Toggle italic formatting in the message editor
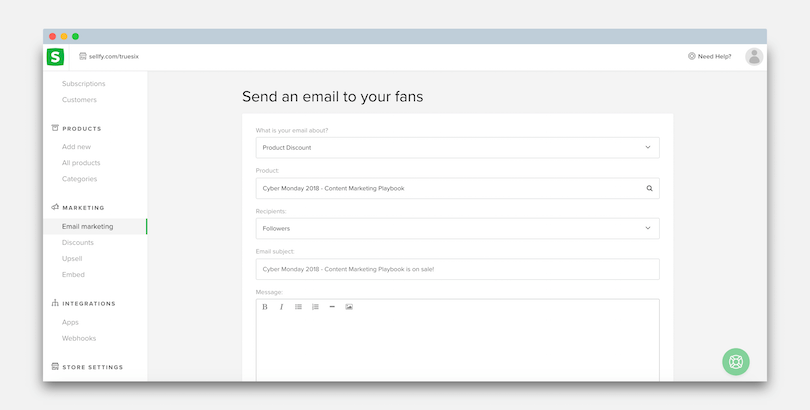Screen dimensions: 810x410 point(282,307)
